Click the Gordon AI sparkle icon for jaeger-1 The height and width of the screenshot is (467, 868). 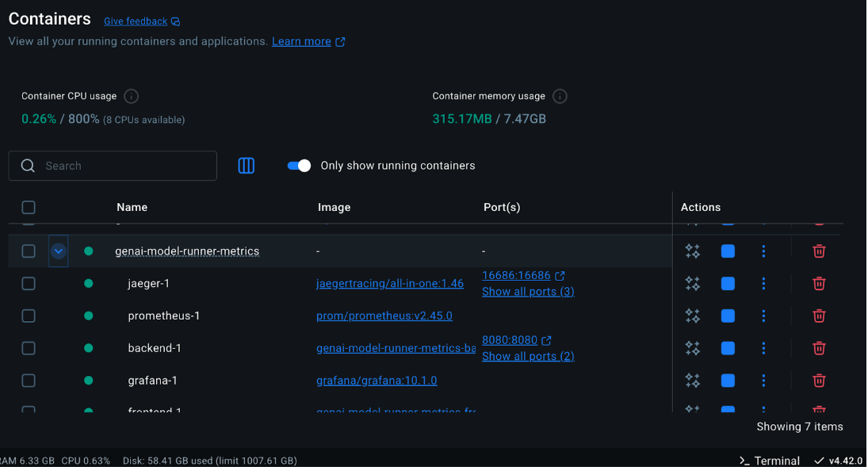[692, 284]
